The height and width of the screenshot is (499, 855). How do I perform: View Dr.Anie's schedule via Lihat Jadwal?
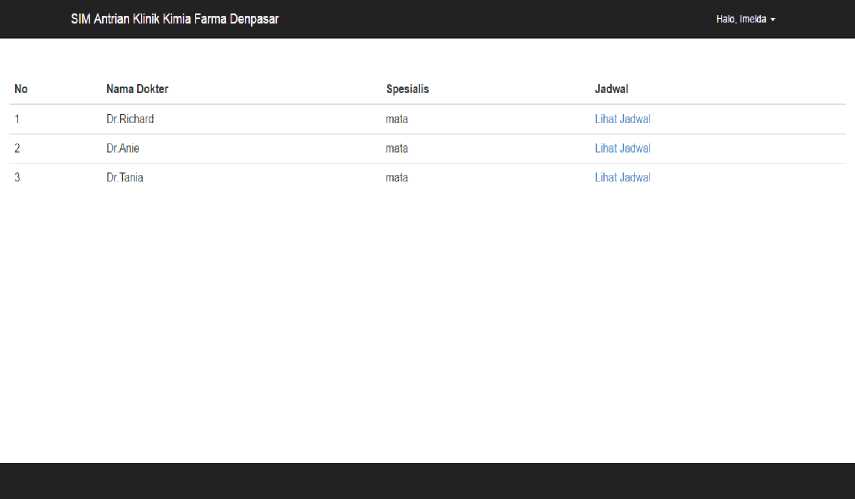tap(622, 148)
